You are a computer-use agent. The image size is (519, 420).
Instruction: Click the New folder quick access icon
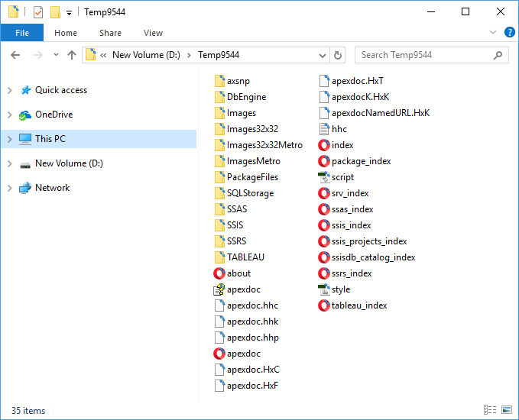click(55, 12)
